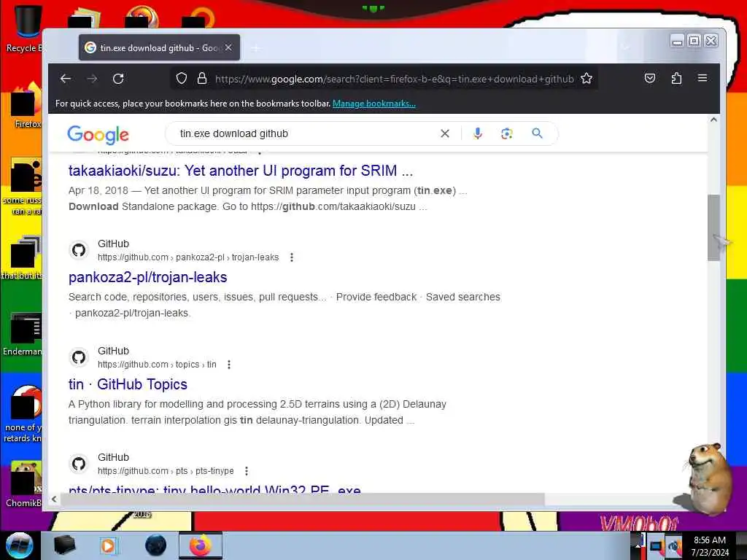Screen dimensions: 747x560
Task: Select the ChomikBox desktop icon
Action: pos(24,484)
